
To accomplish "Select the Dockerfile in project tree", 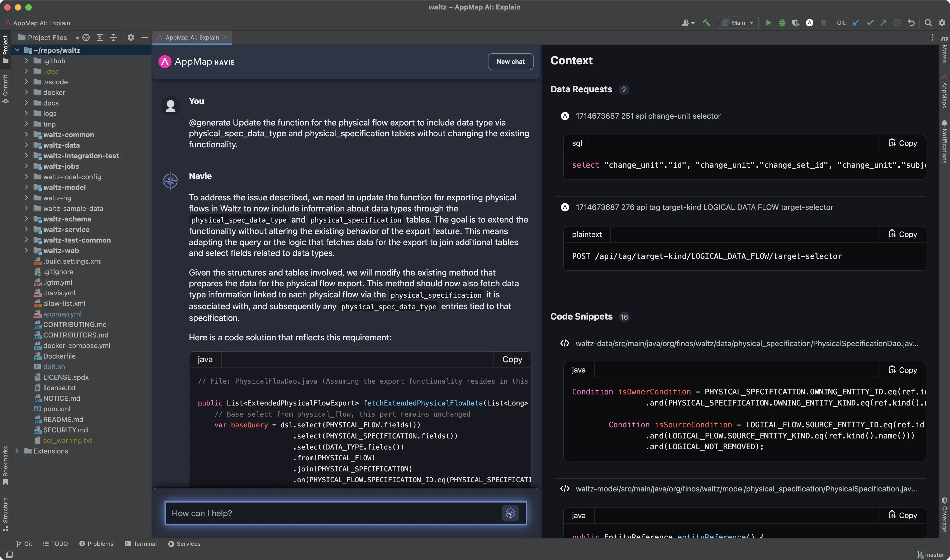I will 59,356.
